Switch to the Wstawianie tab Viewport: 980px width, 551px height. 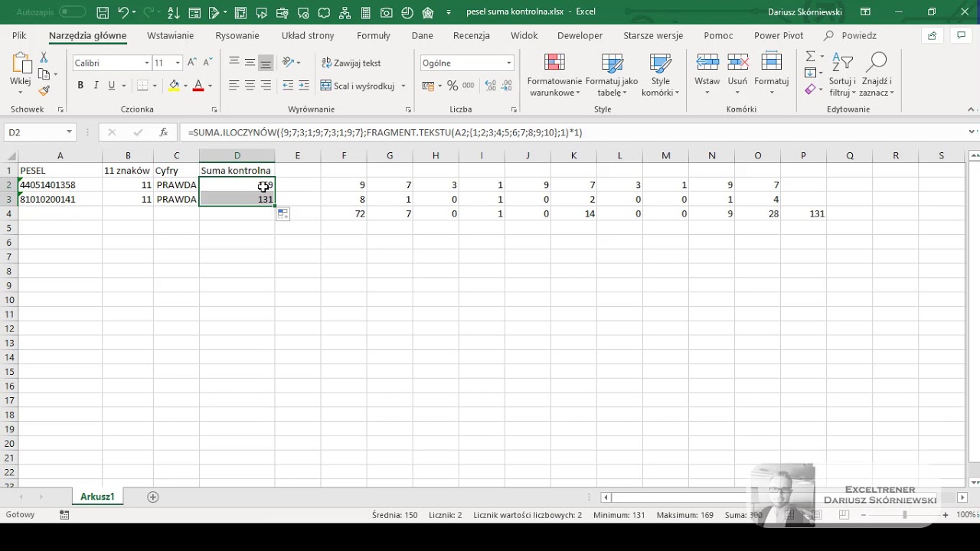click(171, 35)
